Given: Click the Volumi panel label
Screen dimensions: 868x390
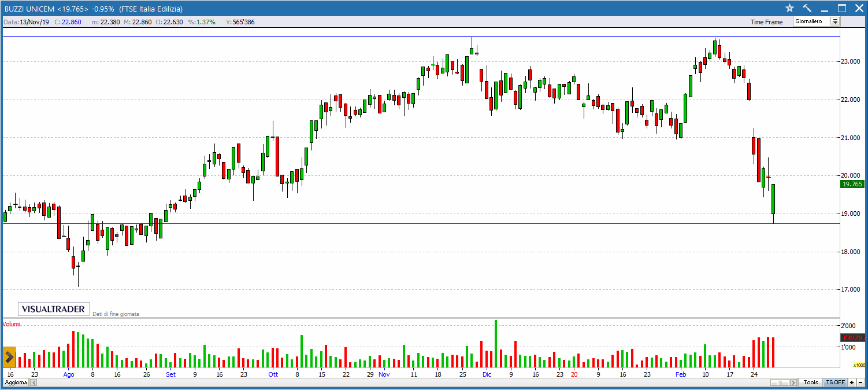Looking at the screenshot, I should [11, 324].
